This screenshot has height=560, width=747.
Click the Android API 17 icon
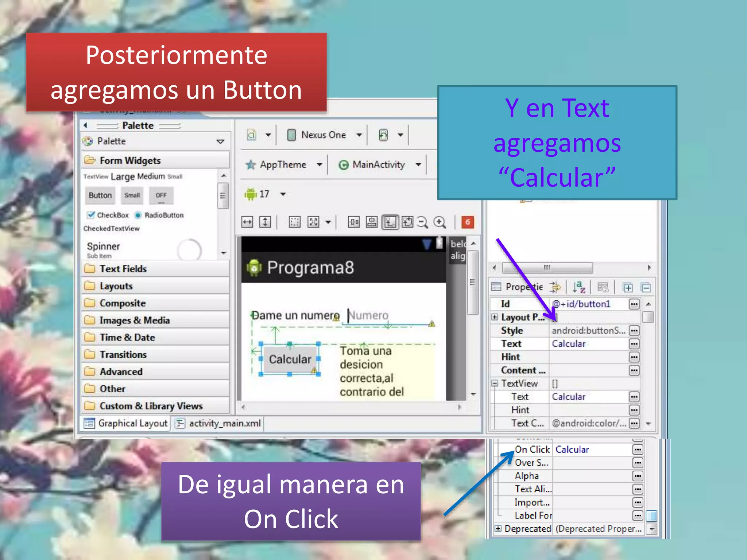tap(251, 194)
